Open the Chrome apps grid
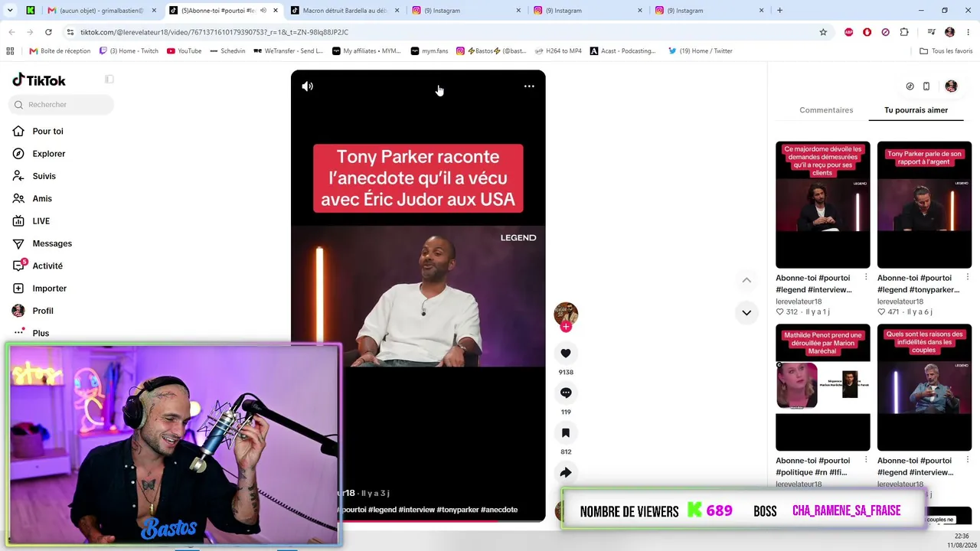980x551 pixels. click(10, 51)
